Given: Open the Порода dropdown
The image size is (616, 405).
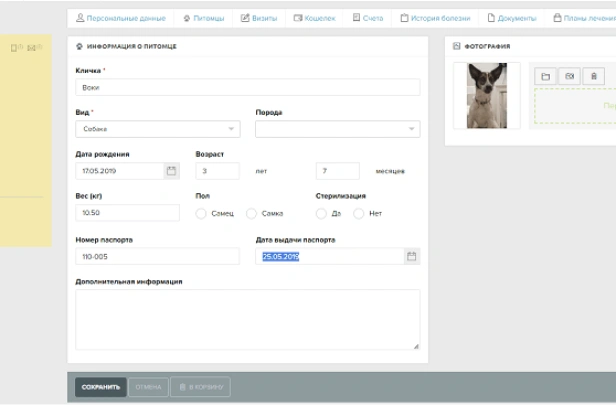Looking at the screenshot, I should click(x=337, y=129).
